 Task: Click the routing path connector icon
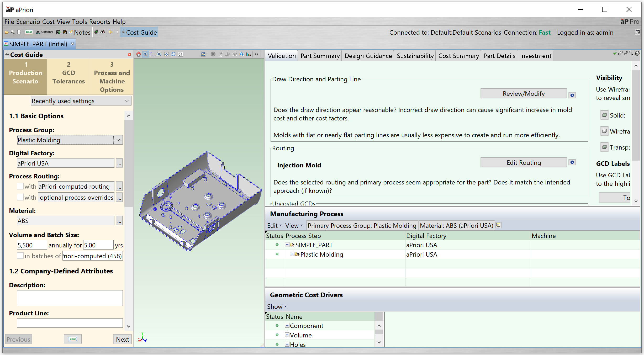pyautogui.click(x=631, y=54)
